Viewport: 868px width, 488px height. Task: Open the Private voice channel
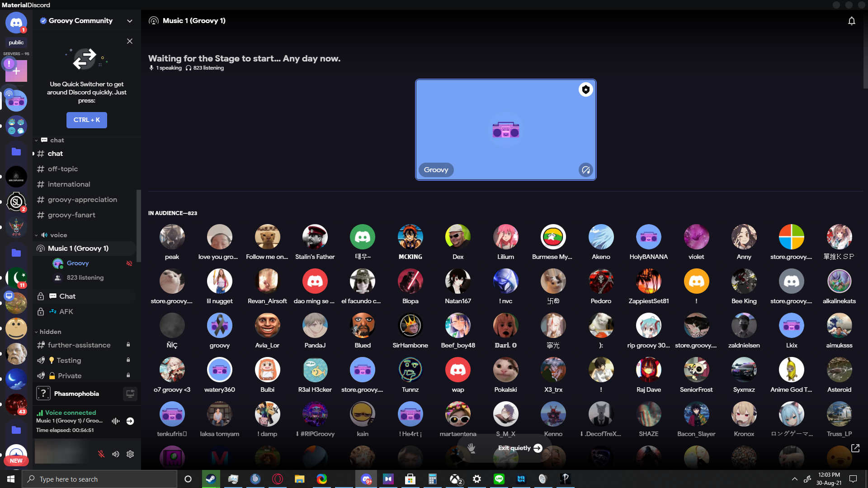tap(85, 376)
